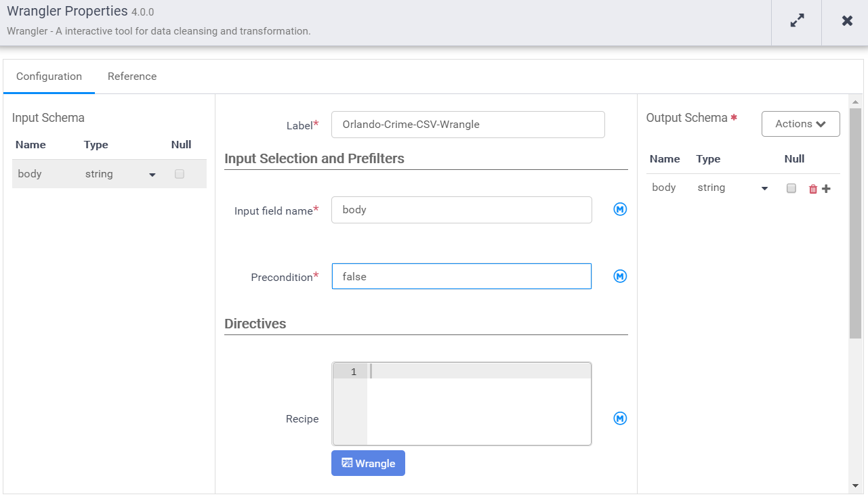Image resolution: width=868 pixels, height=501 pixels.
Task: Toggle Null checkbox for output body field
Action: pos(791,188)
